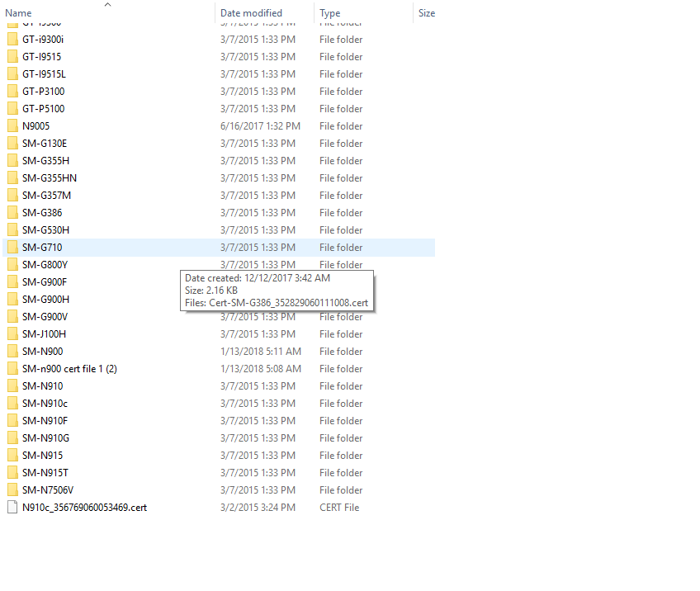Click the SM-N910G folder name
Screen dimensions: 700x591
[45, 438]
